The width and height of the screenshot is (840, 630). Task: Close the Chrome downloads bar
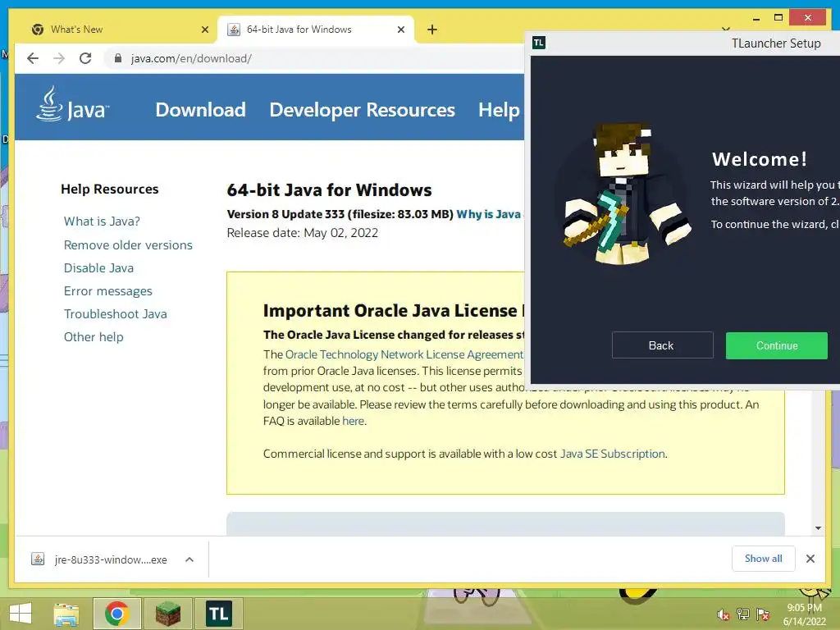810,559
